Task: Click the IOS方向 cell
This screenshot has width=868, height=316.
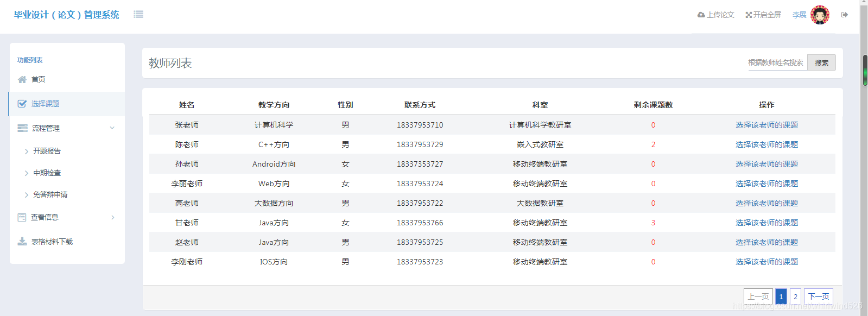Action: (274, 262)
